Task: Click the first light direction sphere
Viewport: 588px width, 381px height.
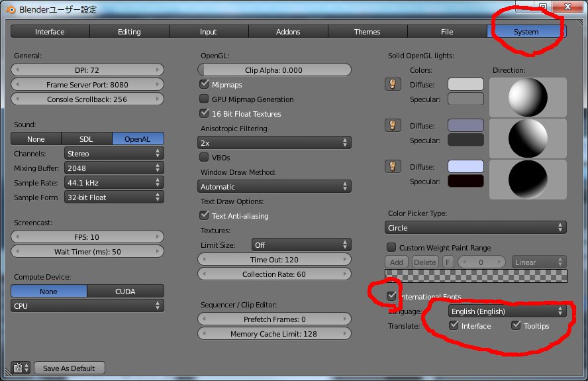Action: pyautogui.click(x=528, y=97)
